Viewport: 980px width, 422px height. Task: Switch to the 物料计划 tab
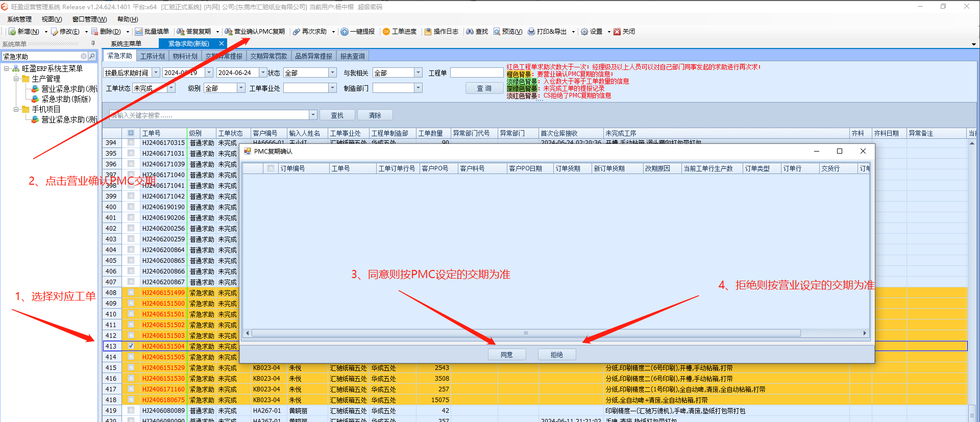(185, 56)
